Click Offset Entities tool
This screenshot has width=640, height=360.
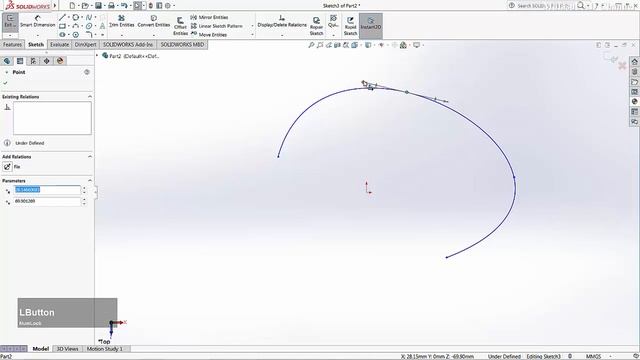[x=180, y=26]
